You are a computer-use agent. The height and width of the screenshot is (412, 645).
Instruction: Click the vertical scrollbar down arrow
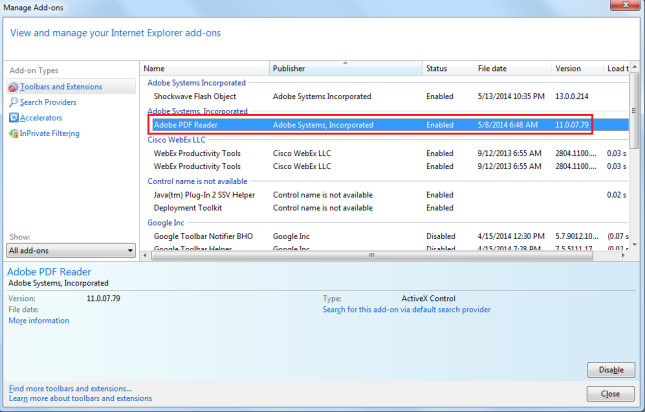[635, 245]
